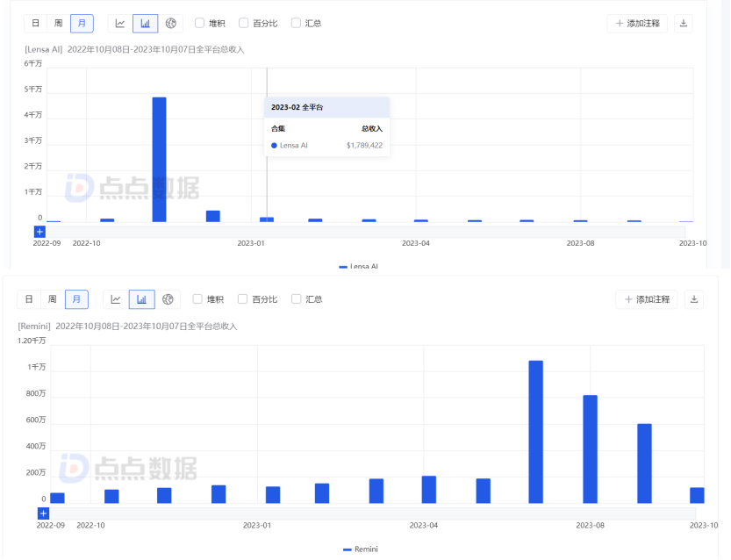Click globe icon in Remini toolbar
Image resolution: width=731 pixels, height=560 pixels.
click(168, 299)
